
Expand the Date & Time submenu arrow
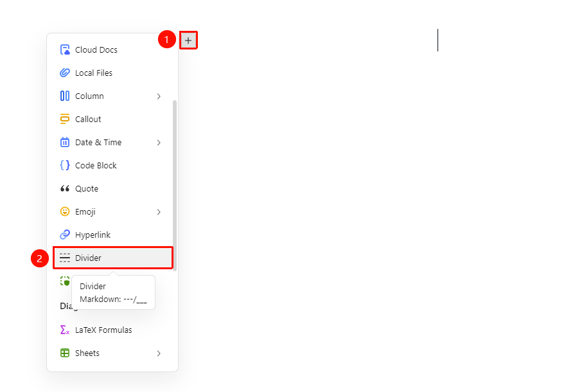(159, 143)
